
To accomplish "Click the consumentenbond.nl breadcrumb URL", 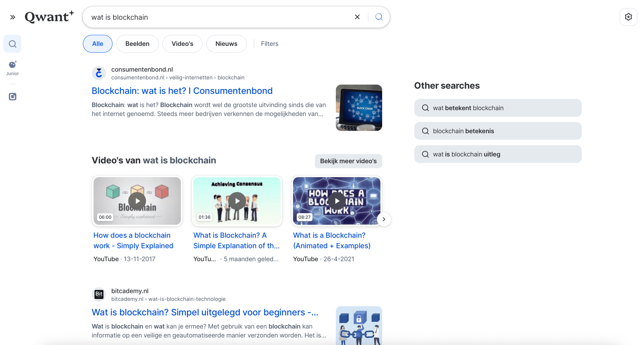I will pyautogui.click(x=178, y=77).
